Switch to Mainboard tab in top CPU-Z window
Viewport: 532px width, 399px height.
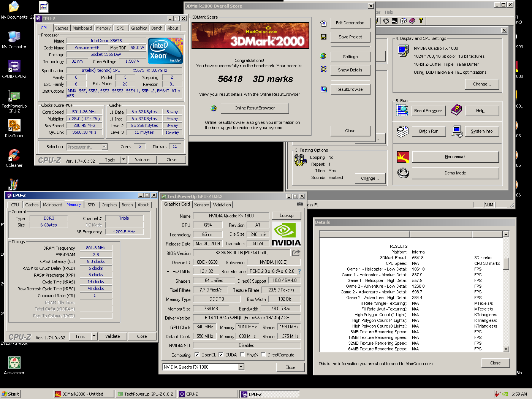[82, 28]
